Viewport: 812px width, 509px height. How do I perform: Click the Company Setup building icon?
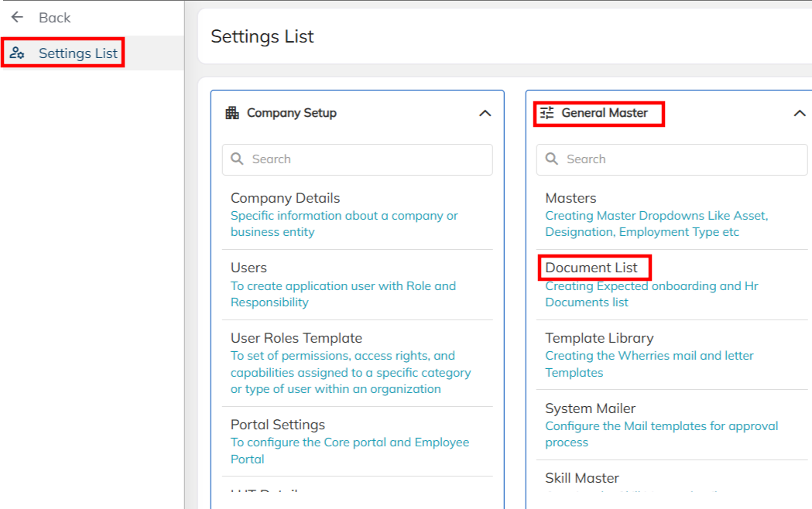232,113
